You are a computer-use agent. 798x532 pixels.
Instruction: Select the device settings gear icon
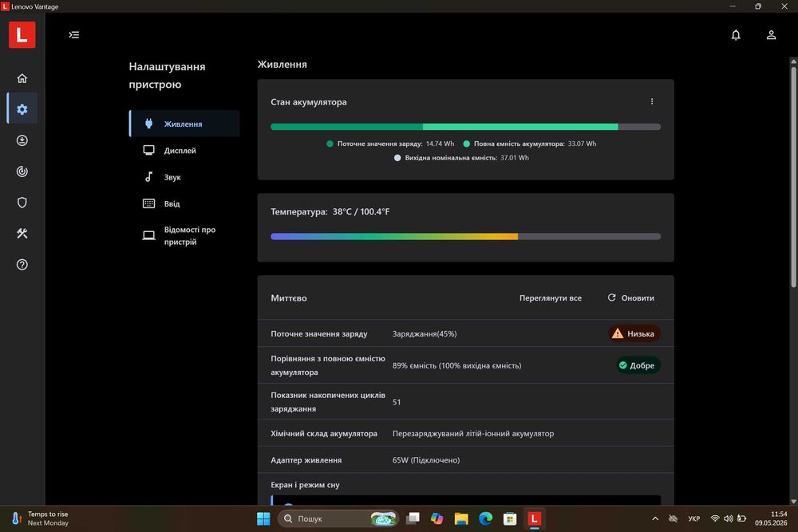(22, 108)
